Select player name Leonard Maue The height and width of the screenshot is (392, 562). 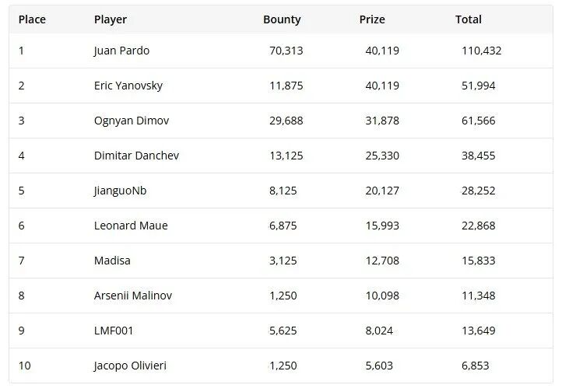[x=131, y=226]
